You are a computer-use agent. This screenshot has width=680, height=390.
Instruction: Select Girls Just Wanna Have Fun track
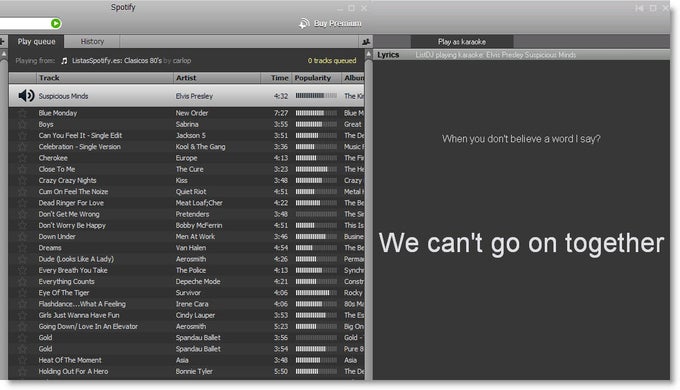[186, 315]
